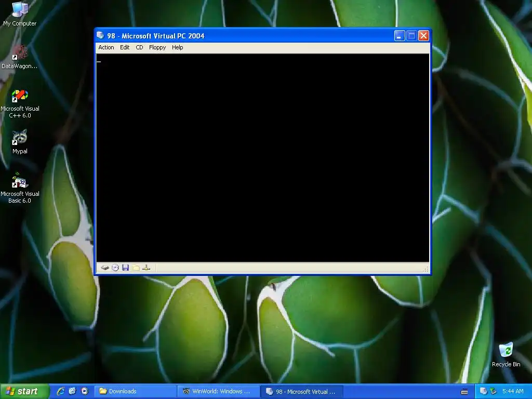The image size is (532, 399).
Task: Open the Start menu
Action: [x=24, y=392]
